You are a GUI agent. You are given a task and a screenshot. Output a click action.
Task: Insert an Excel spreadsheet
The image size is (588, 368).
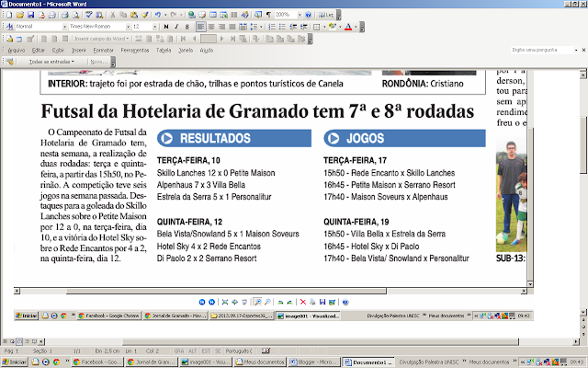coord(223,15)
